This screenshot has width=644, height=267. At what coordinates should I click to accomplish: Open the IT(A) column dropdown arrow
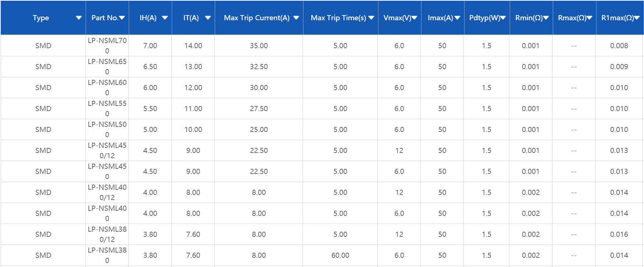point(208,18)
